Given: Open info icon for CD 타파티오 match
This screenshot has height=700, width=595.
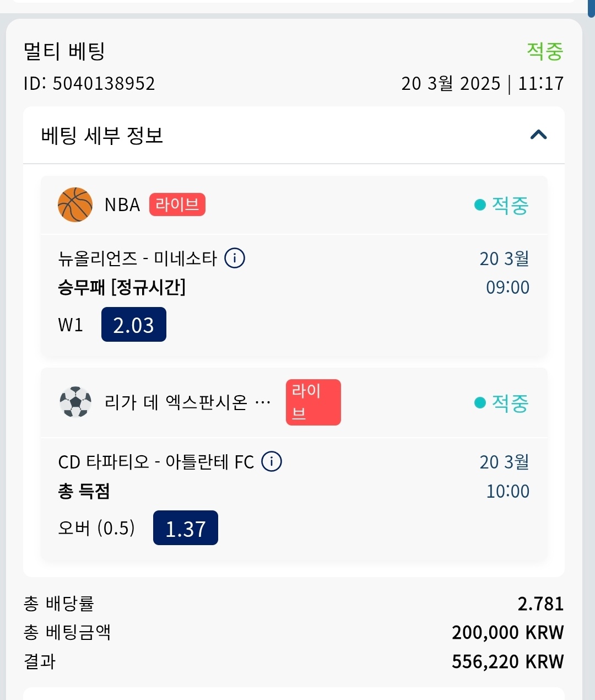Looking at the screenshot, I should tap(272, 461).
